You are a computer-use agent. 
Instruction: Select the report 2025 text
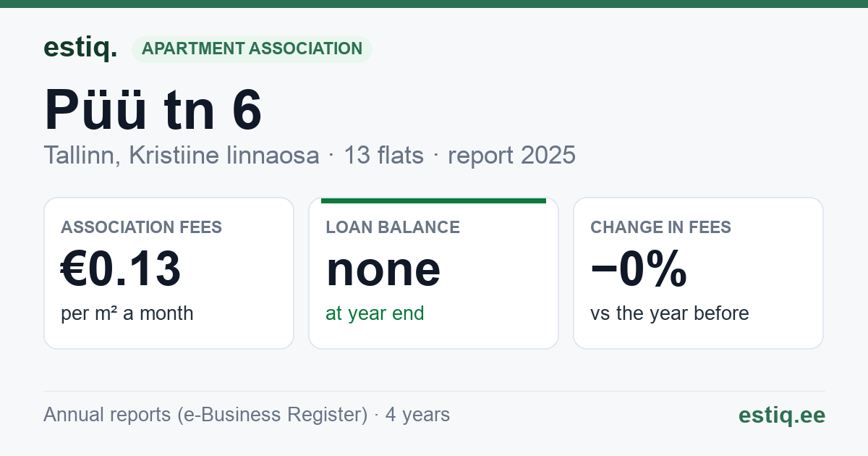pyautogui.click(x=512, y=155)
